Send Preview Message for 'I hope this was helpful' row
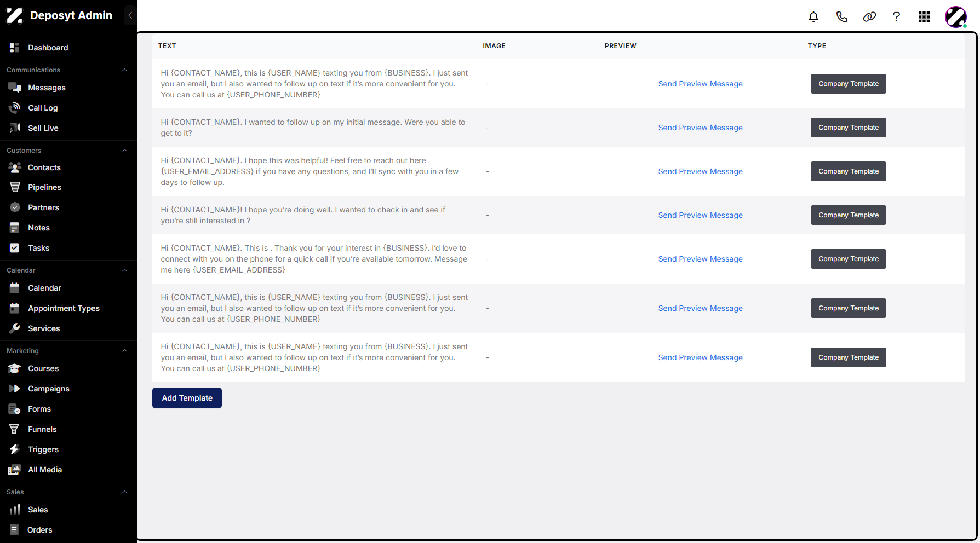 700,171
